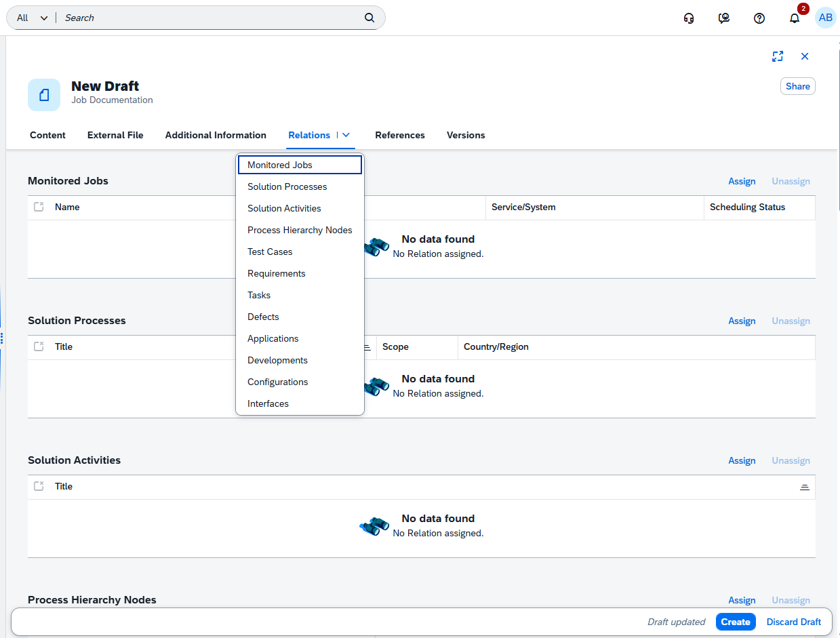Open the notifications bell
The height and width of the screenshot is (638, 840).
(795, 18)
